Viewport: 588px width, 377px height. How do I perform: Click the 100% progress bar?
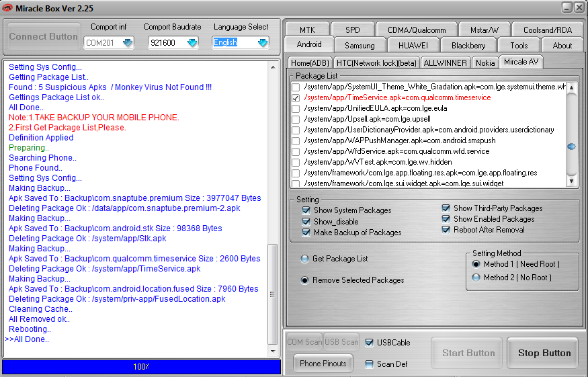(x=141, y=366)
